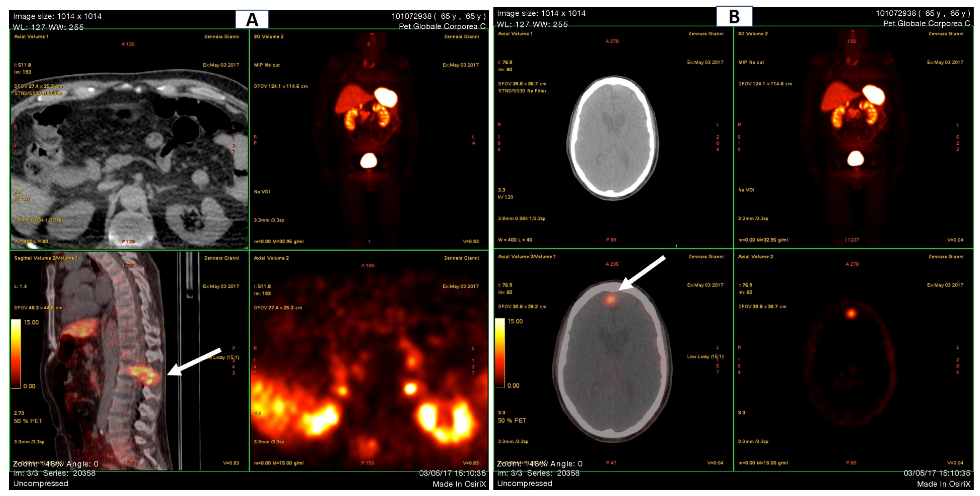
Task: Click panel B PET color scale bar
Action: pos(500,353)
